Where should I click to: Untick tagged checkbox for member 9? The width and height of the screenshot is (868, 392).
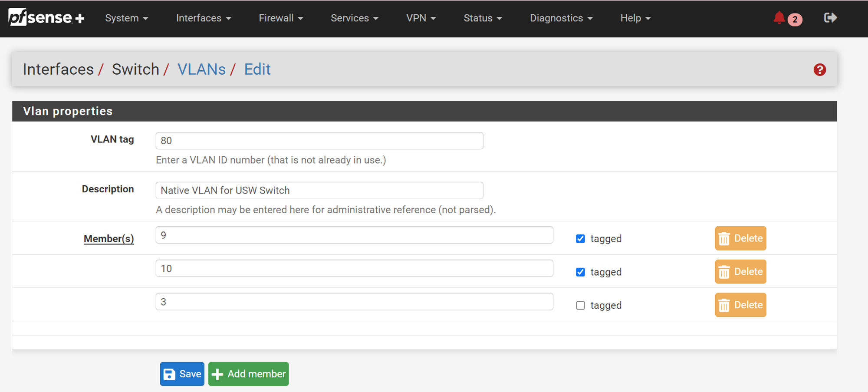coord(580,239)
